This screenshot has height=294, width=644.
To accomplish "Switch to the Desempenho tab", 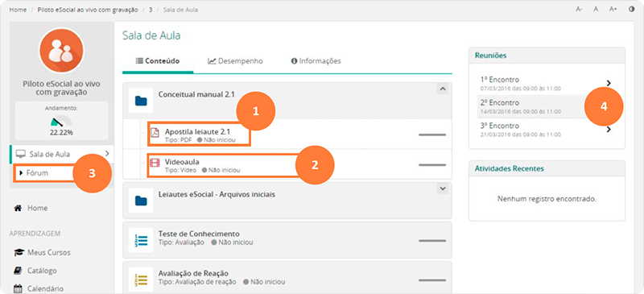I will point(235,61).
